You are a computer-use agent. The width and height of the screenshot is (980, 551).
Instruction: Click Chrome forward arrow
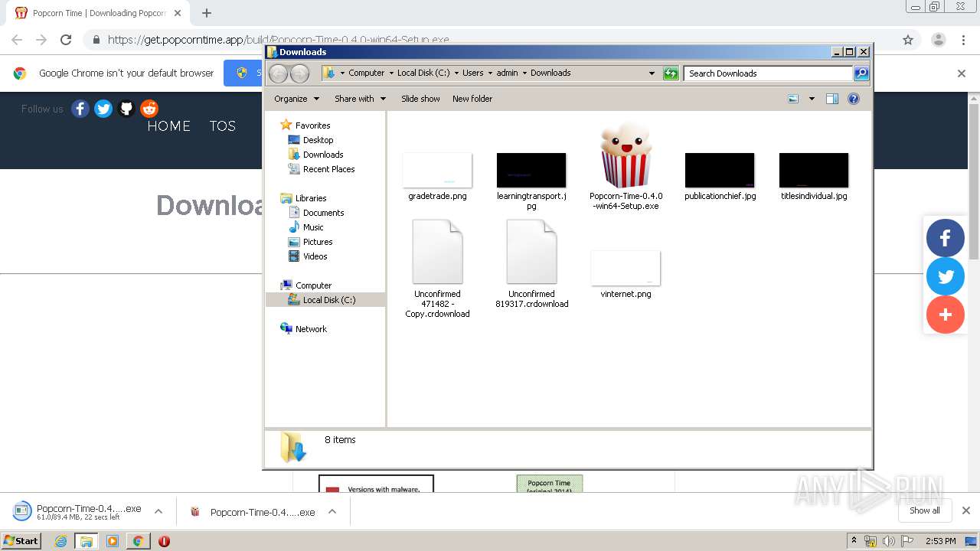point(41,40)
